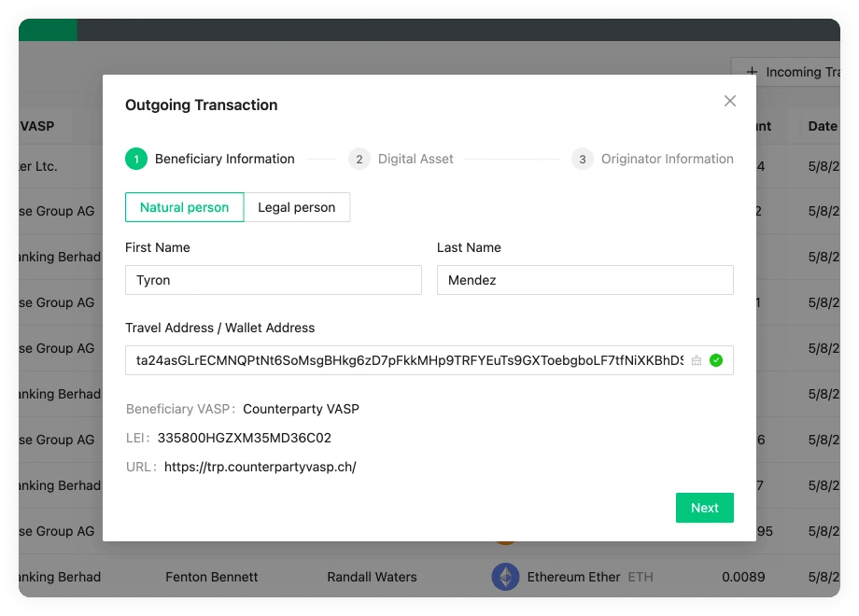Click Randall Waters in the table row
The image size is (859, 616).
373,577
